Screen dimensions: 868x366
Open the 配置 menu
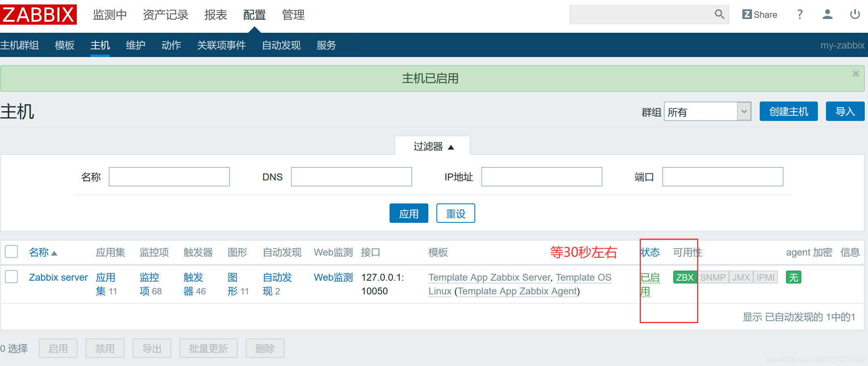[254, 15]
